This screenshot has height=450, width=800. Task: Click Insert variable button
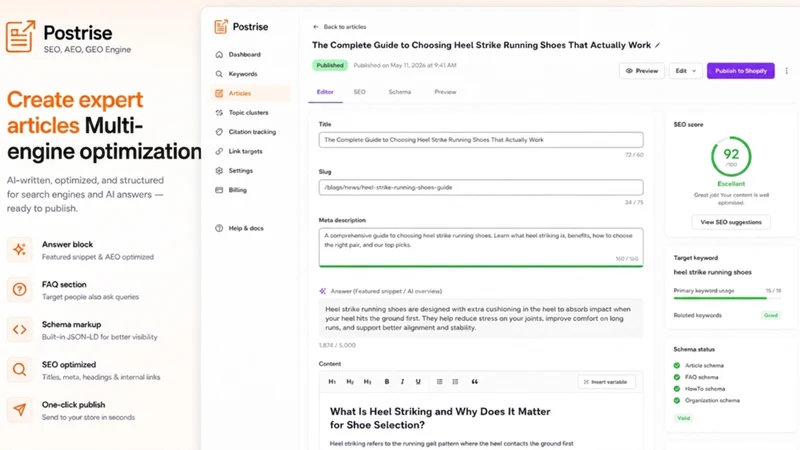[607, 382]
